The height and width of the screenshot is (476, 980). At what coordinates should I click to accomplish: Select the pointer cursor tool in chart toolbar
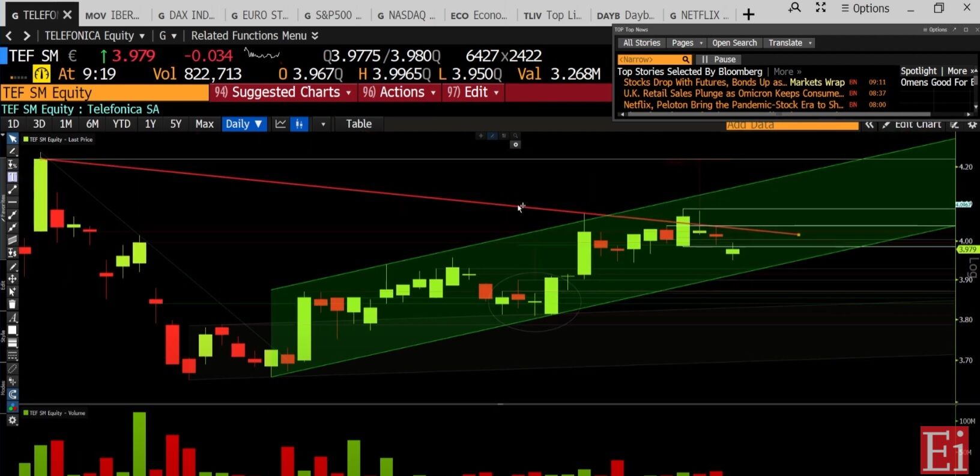[x=12, y=139]
